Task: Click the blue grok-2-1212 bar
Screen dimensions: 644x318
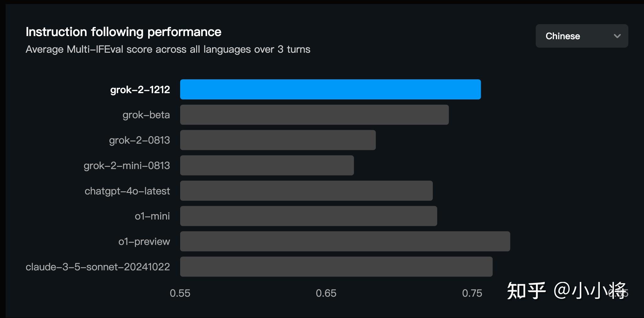Action: click(x=330, y=89)
